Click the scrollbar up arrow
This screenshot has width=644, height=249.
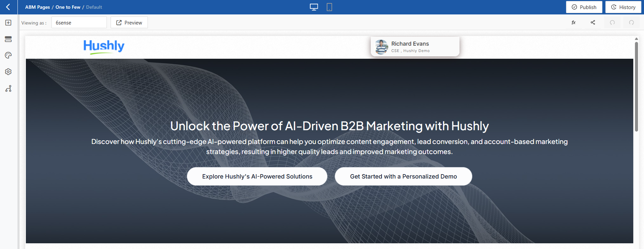[x=636, y=39]
